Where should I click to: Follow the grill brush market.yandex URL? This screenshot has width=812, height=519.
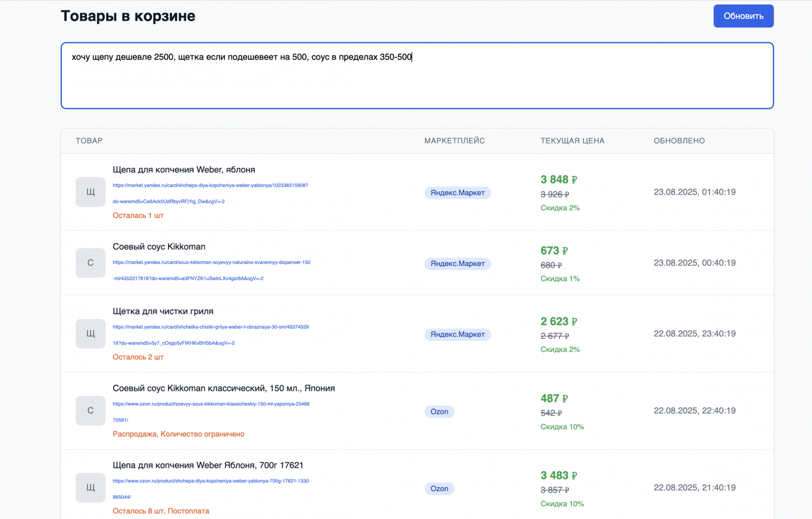[x=210, y=327]
